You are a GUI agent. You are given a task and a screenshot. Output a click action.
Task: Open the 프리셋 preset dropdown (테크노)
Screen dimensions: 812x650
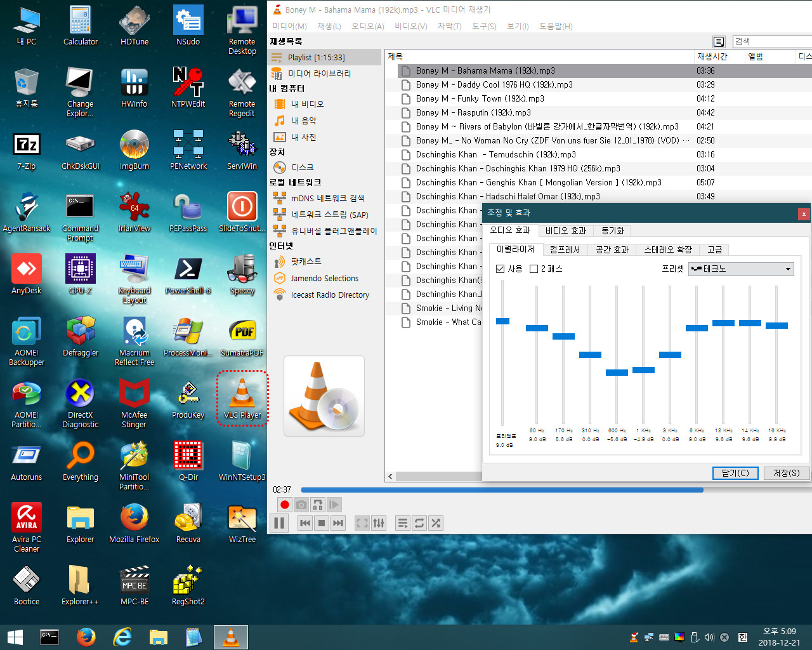pyautogui.click(x=741, y=269)
